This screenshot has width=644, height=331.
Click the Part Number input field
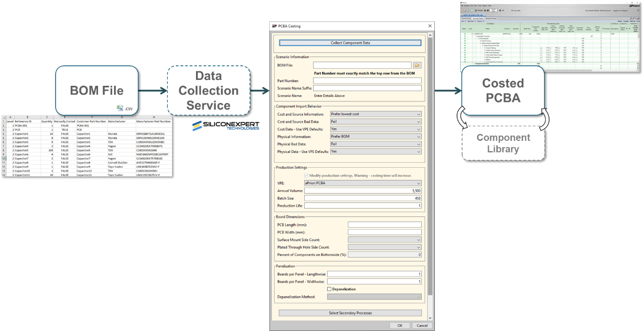[x=367, y=81]
